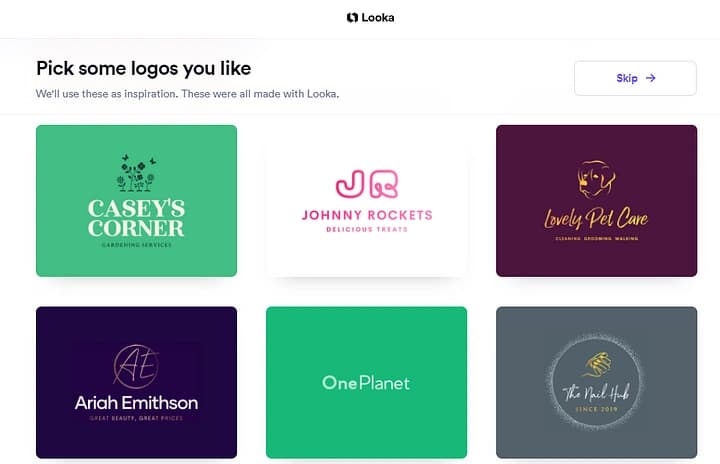Click the Looka logo icon in header
Image resolution: width=720 pixels, height=464 pixels.
pyautogui.click(x=352, y=18)
